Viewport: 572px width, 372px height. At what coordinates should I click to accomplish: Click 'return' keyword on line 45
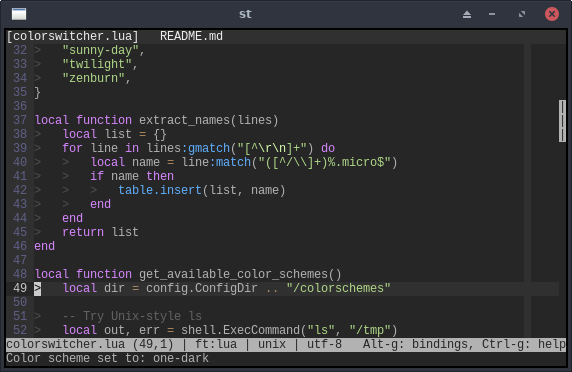coord(83,232)
